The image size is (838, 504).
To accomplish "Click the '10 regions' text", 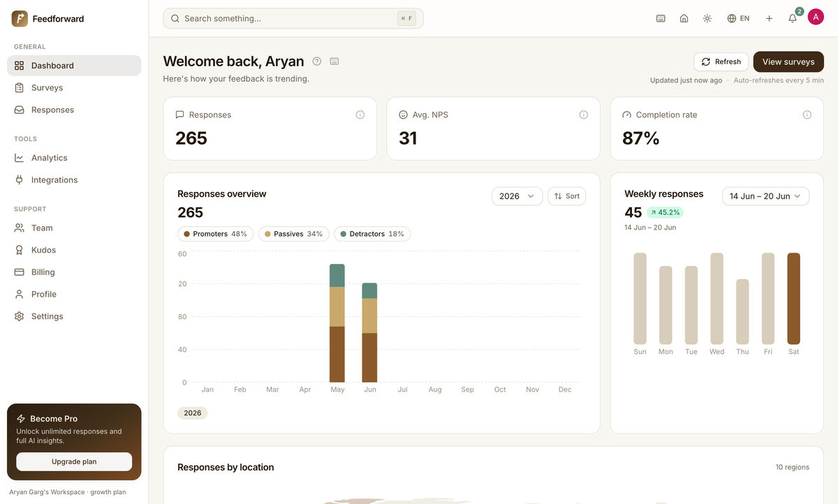I will [x=793, y=467].
